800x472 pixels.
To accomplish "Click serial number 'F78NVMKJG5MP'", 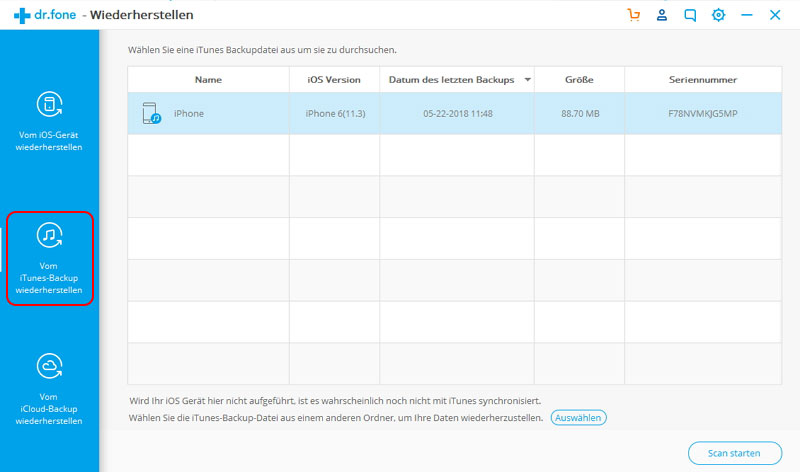I will pyautogui.click(x=703, y=113).
